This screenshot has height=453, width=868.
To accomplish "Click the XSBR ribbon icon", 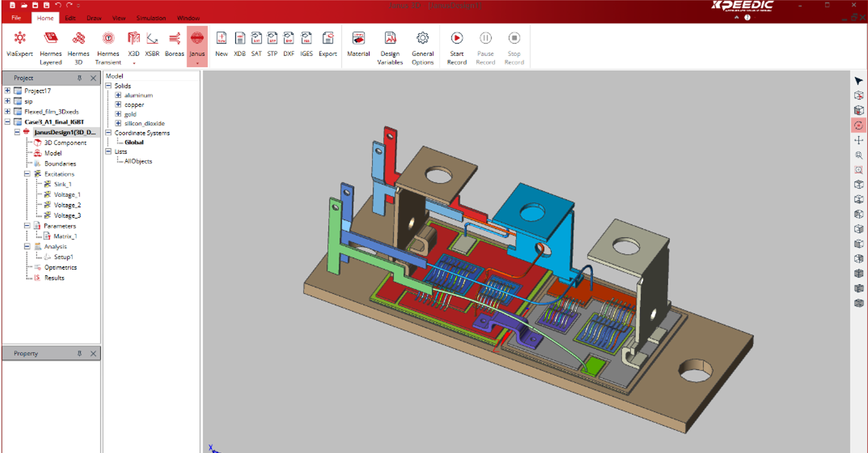I will 152,44.
